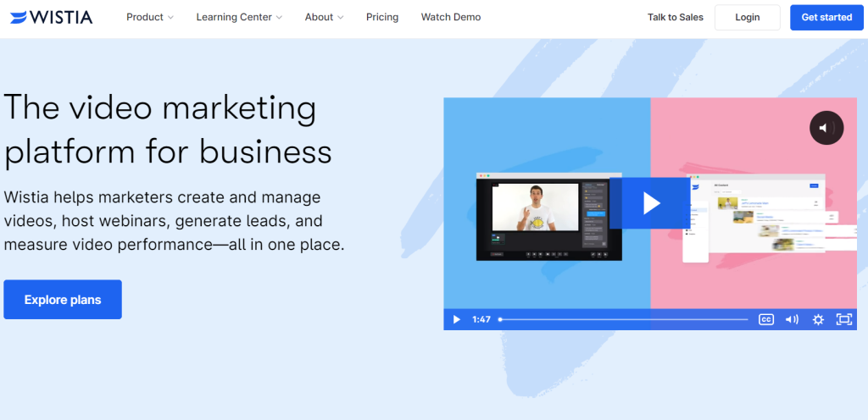
Task: Open the Watch Demo page
Action: (x=451, y=17)
